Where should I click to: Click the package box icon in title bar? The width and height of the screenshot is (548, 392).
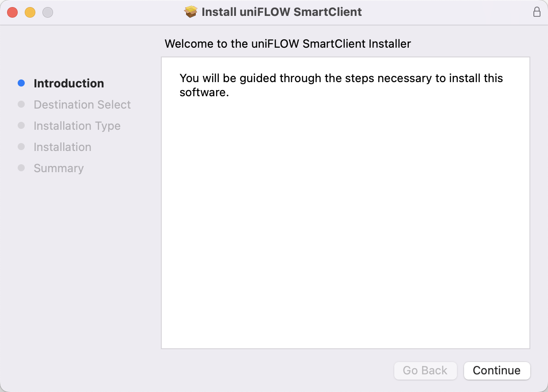(191, 12)
